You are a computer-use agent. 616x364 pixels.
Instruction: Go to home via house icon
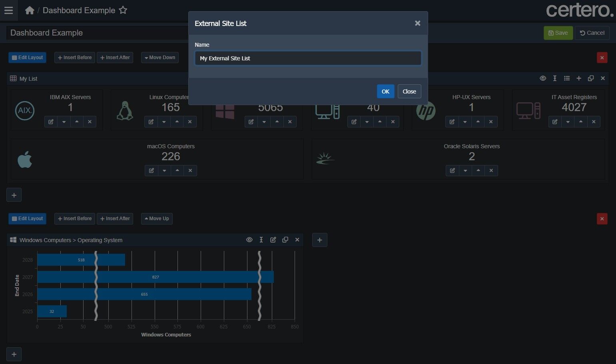pyautogui.click(x=30, y=10)
